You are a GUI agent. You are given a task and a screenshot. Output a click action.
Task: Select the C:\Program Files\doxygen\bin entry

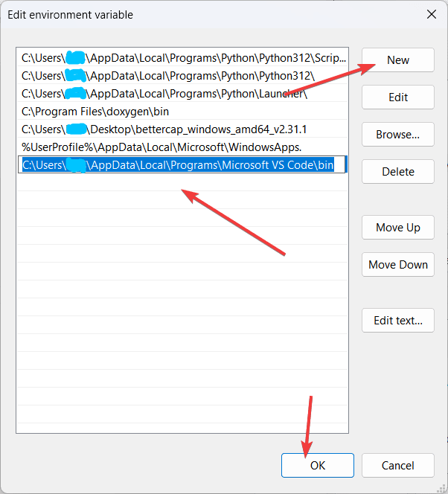tap(182, 111)
